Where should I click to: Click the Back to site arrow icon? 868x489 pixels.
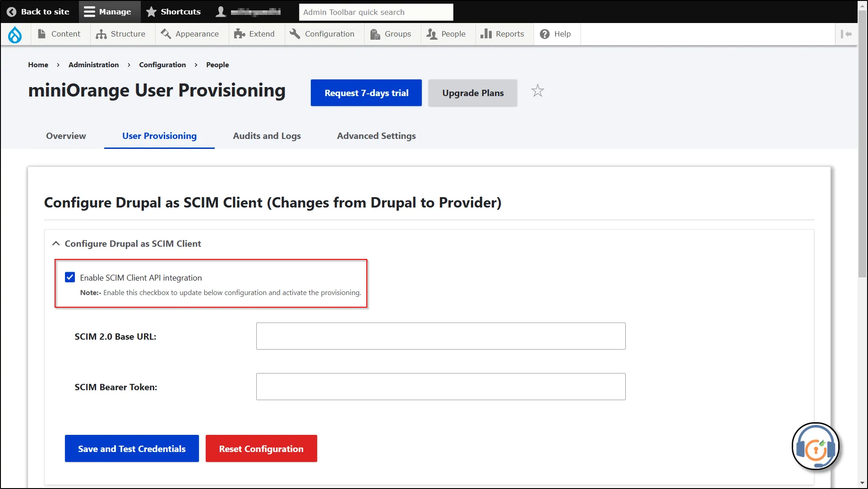click(12, 12)
